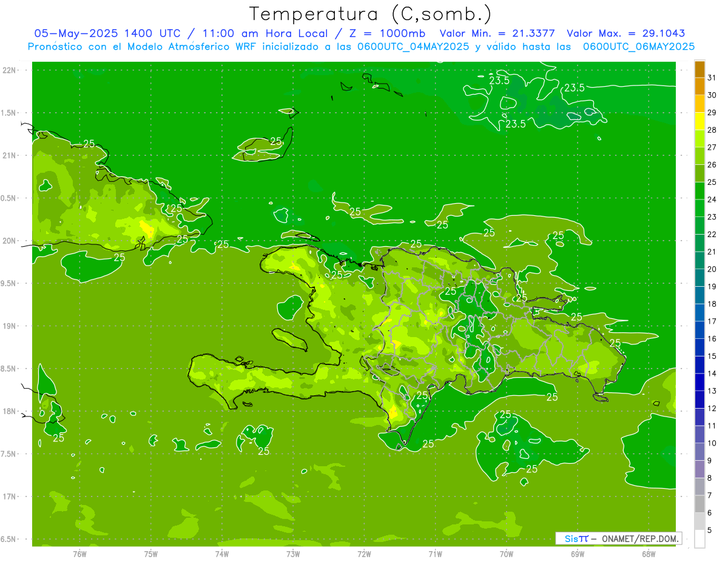Pick the white swatch at the legend bottom

pos(699,539)
